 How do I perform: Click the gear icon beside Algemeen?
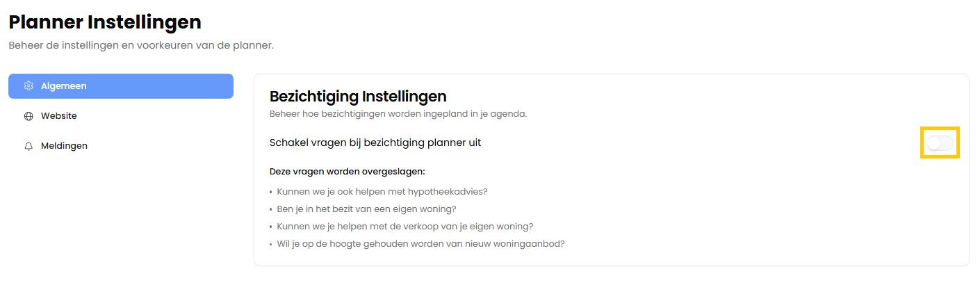click(x=28, y=86)
